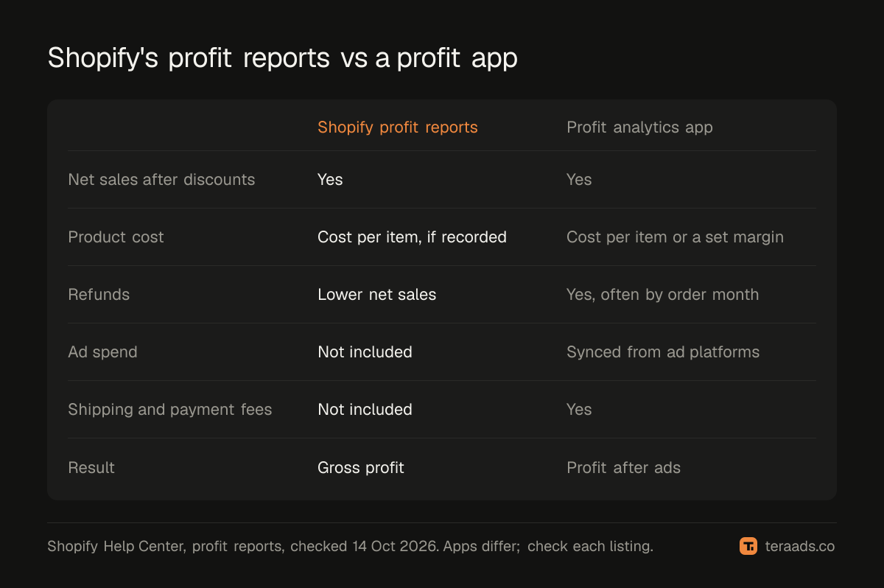The width and height of the screenshot is (884, 588).
Task: Click the teraads orange logo icon
Action: (748, 546)
